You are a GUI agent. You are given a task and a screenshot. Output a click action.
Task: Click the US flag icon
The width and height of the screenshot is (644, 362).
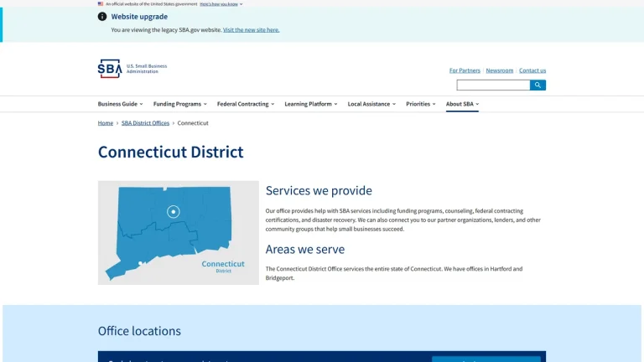101,3
